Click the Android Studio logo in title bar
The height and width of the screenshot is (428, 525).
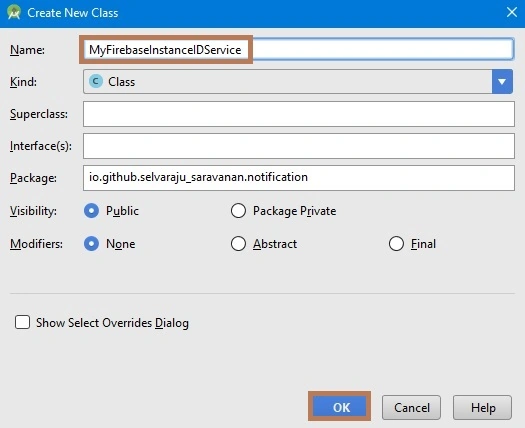(x=14, y=13)
